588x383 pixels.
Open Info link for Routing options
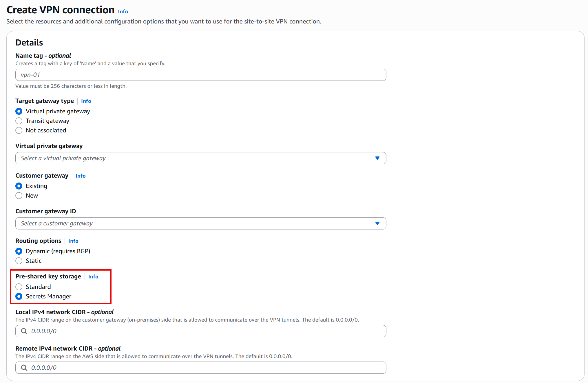click(x=73, y=241)
